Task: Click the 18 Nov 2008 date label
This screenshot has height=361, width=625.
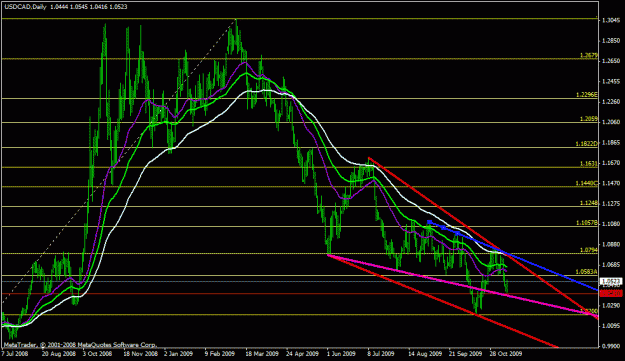Action: point(140,353)
